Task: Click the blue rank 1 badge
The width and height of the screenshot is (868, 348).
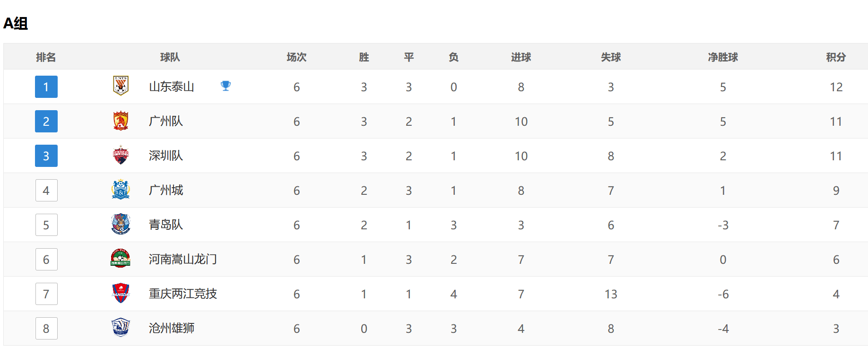Action: tap(46, 87)
